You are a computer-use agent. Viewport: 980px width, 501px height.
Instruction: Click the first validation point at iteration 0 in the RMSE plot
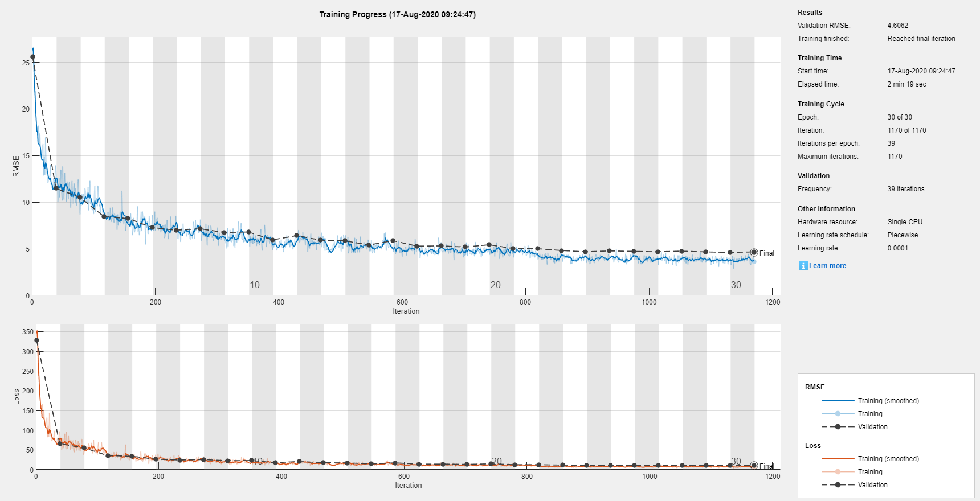32,57
